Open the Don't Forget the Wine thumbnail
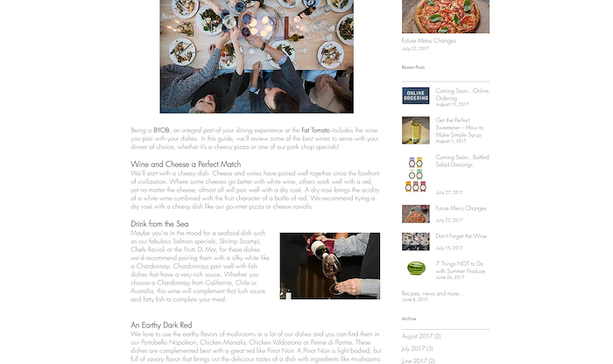613x364 pixels. (416, 241)
